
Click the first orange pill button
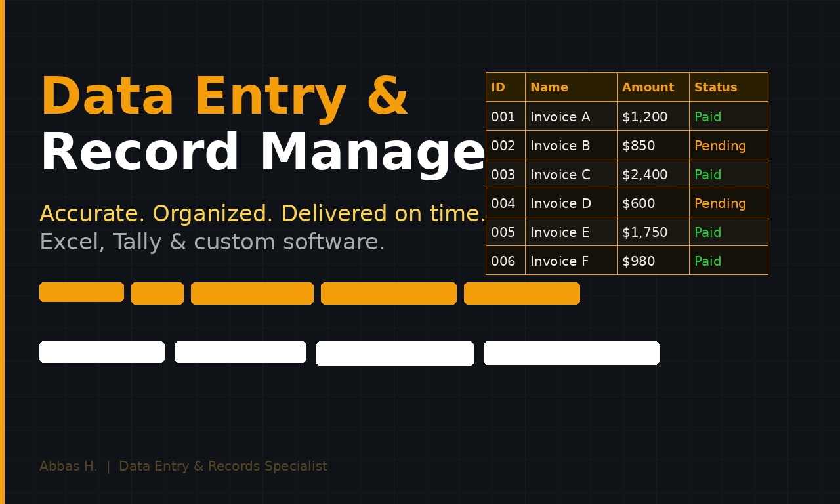pos(81,292)
